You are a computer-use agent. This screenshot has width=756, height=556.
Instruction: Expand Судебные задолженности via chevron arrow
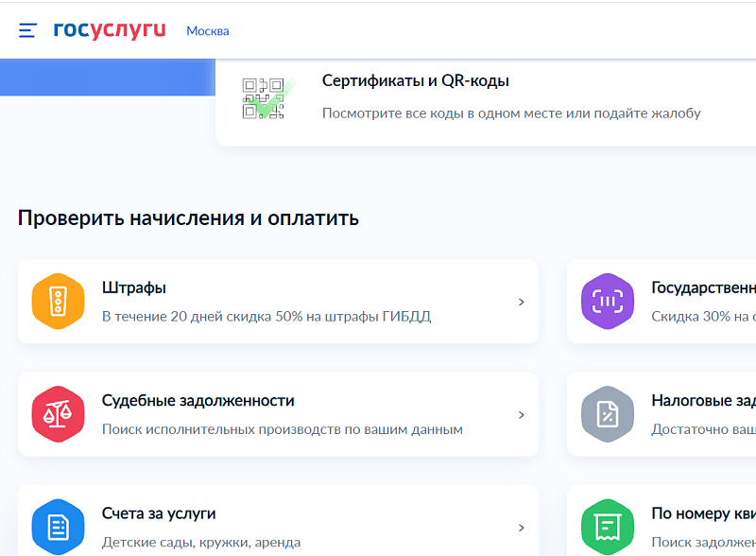pyautogui.click(x=521, y=415)
